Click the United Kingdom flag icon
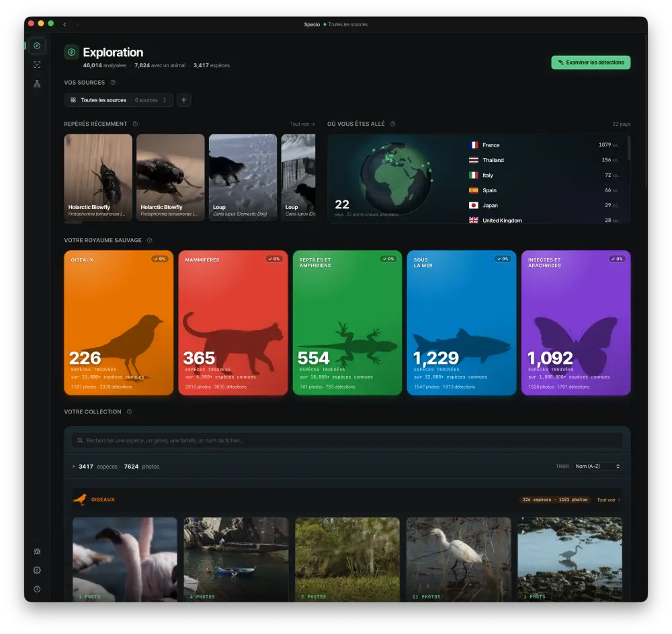672x634 pixels. click(x=474, y=221)
